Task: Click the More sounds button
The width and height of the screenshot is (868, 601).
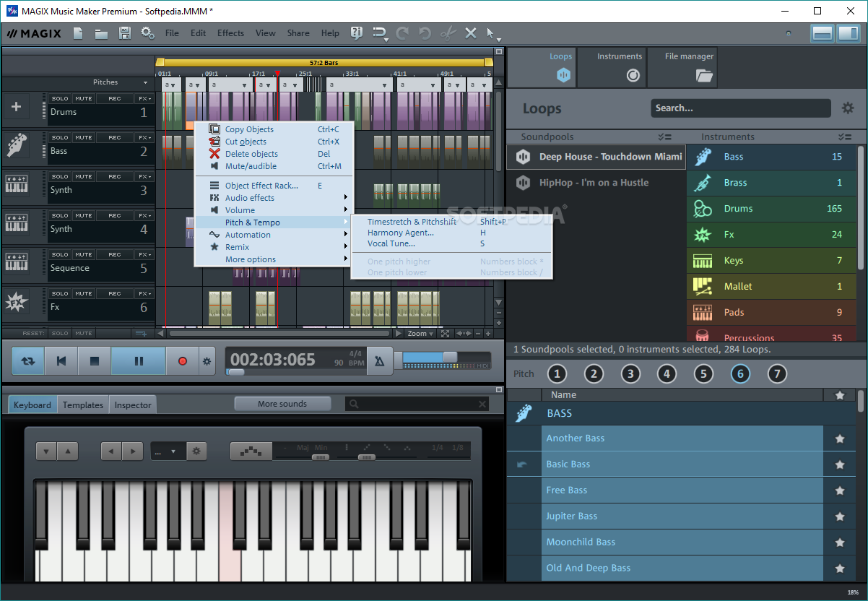Action: 282,404
